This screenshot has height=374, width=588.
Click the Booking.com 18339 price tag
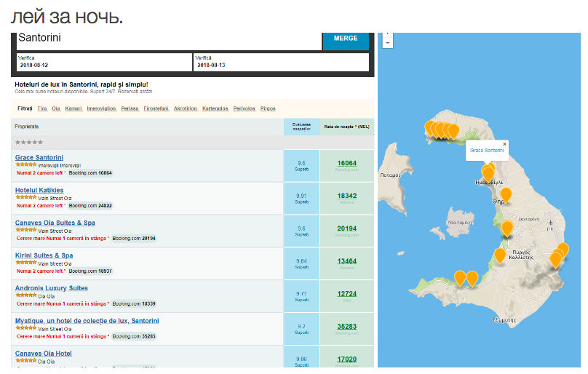[x=134, y=303]
